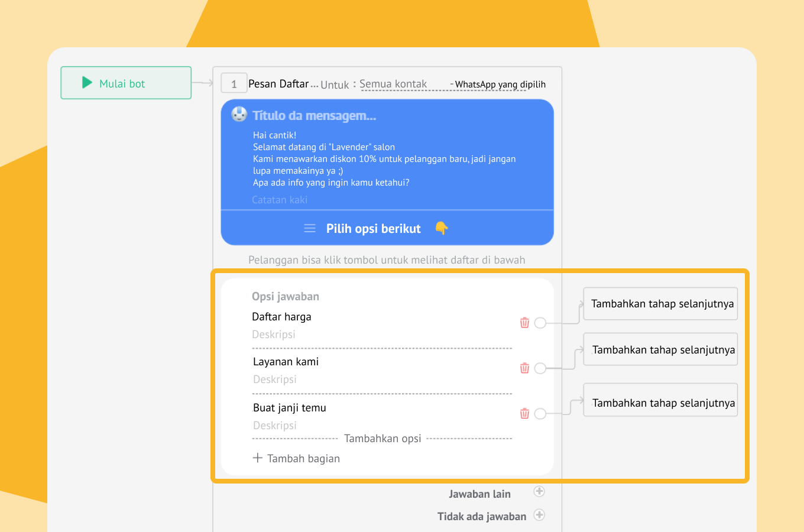Edit the Daftar harga option text

281,317
